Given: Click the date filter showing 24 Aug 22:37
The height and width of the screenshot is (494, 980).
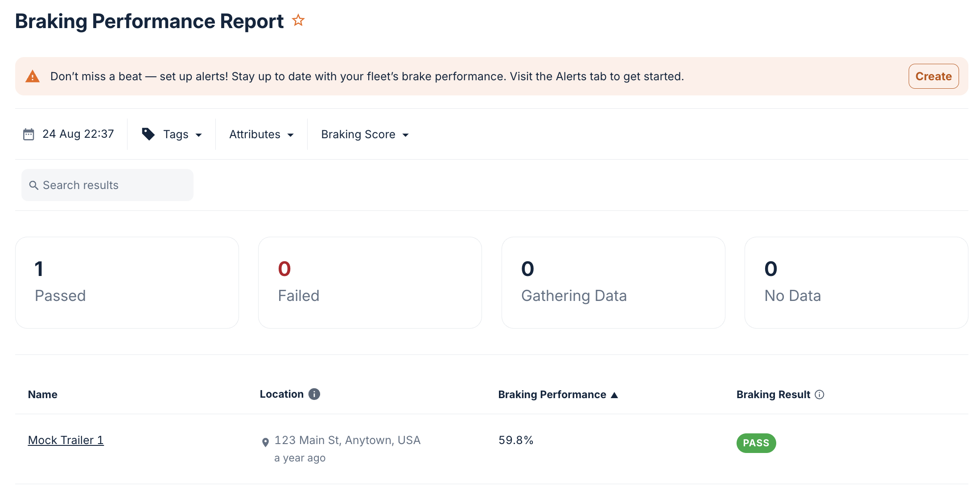Looking at the screenshot, I should pyautogui.click(x=78, y=134).
